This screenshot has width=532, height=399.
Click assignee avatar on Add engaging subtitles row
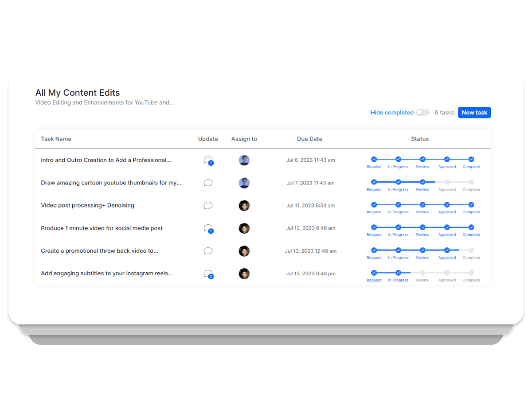(x=244, y=274)
